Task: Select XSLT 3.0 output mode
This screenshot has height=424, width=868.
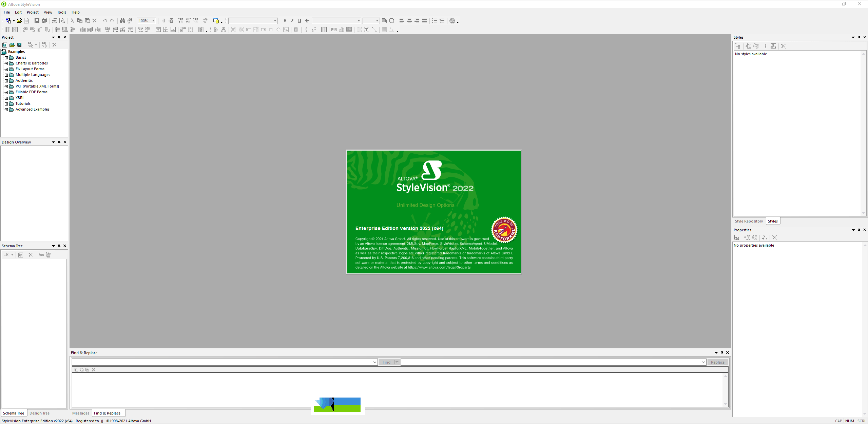Action: click(196, 21)
